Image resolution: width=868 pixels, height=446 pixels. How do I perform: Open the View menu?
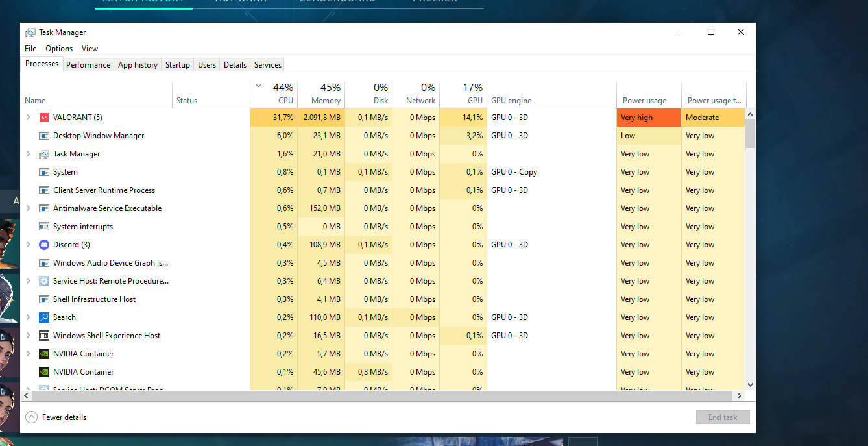[x=90, y=49]
